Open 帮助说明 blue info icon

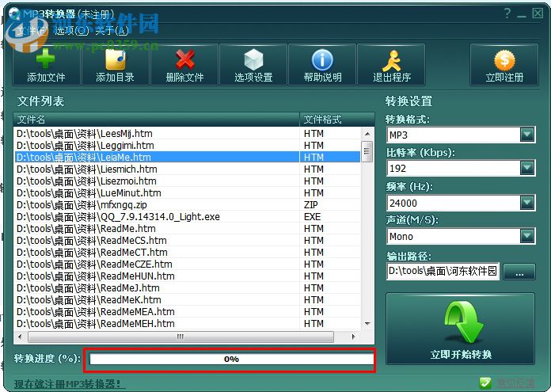pyautogui.click(x=322, y=59)
